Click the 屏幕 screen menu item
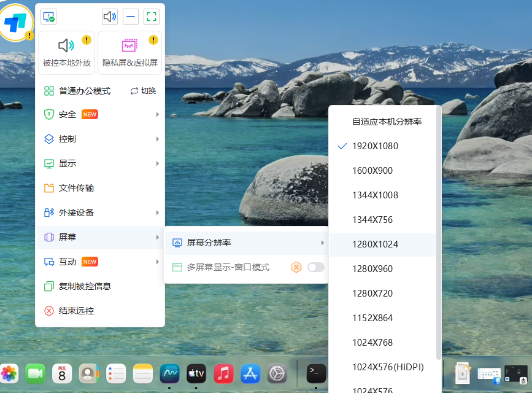The height and width of the screenshot is (393, 532). [100, 237]
